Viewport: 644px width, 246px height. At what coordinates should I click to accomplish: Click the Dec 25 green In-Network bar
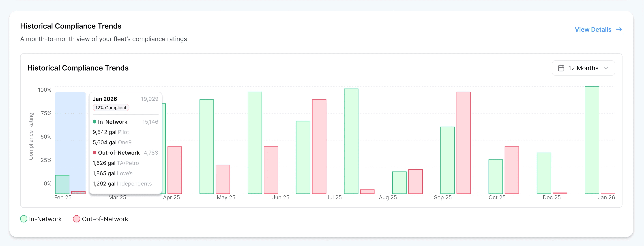(x=544, y=173)
